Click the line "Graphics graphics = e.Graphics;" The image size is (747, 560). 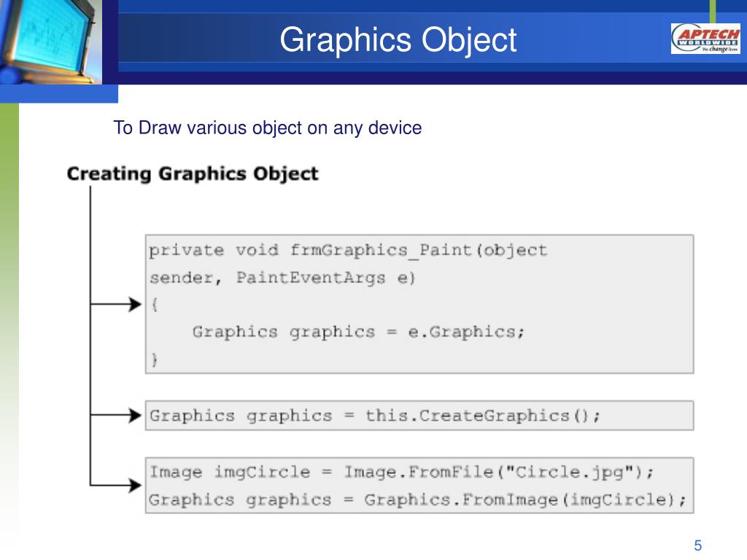358,332
